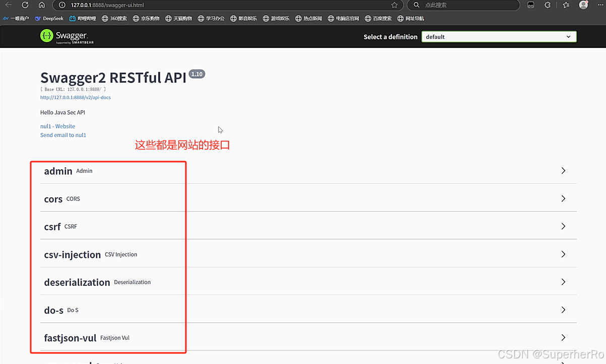Click the 1.10 version badge

197,74
